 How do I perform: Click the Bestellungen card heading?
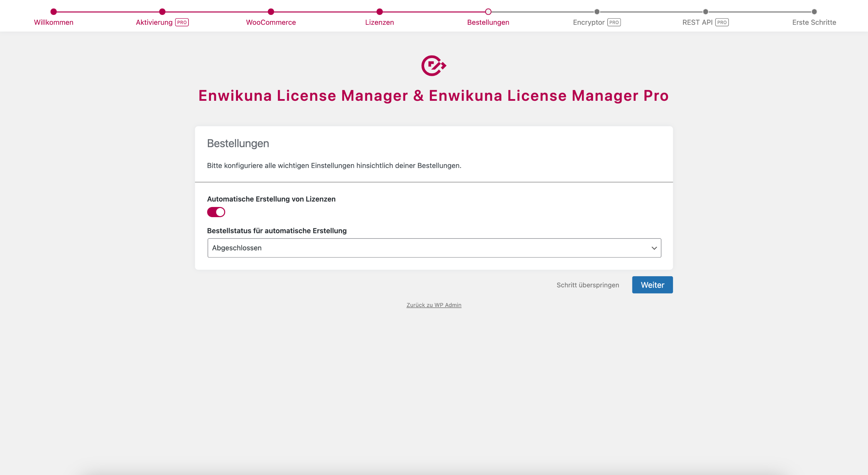coord(238,144)
